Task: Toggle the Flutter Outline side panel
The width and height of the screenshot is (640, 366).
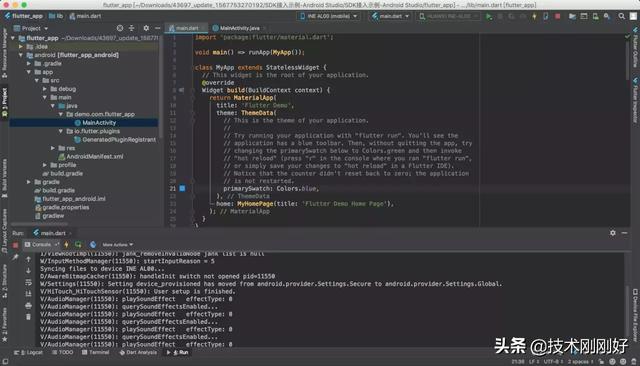Action: pos(635,47)
